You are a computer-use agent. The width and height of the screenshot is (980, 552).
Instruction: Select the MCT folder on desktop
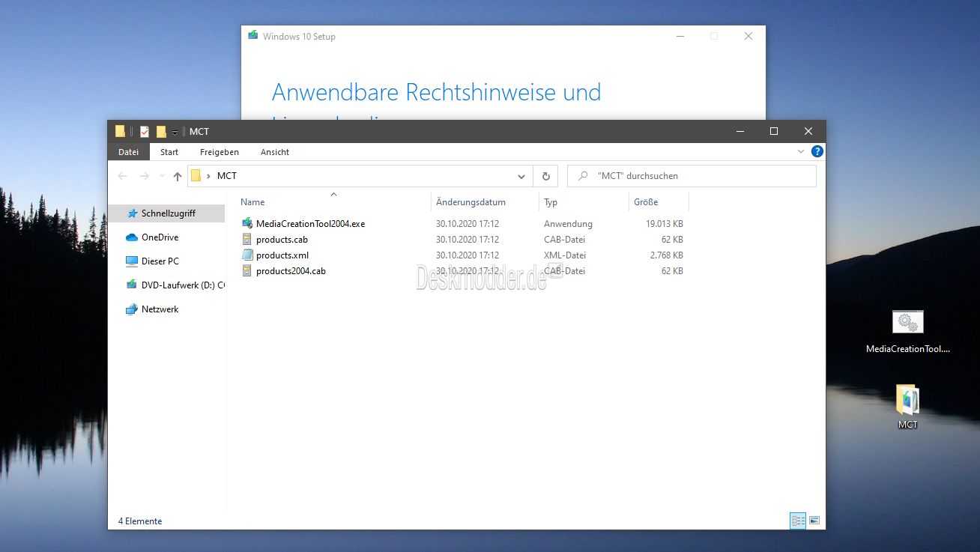[907, 407]
